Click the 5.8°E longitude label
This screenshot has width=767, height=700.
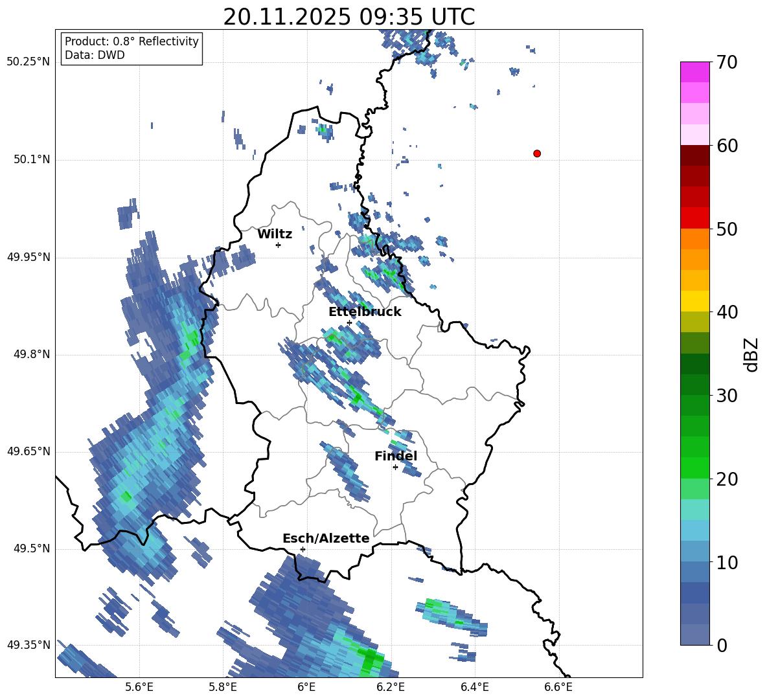223,687
